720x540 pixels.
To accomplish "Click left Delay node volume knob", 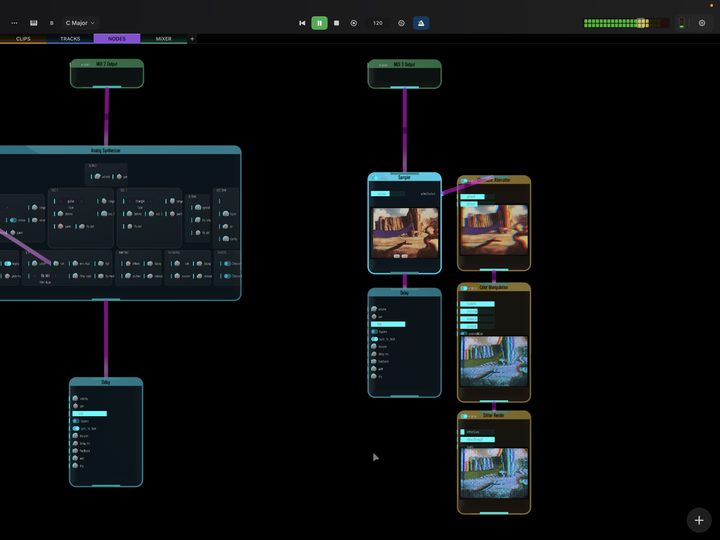I will 75,398.
